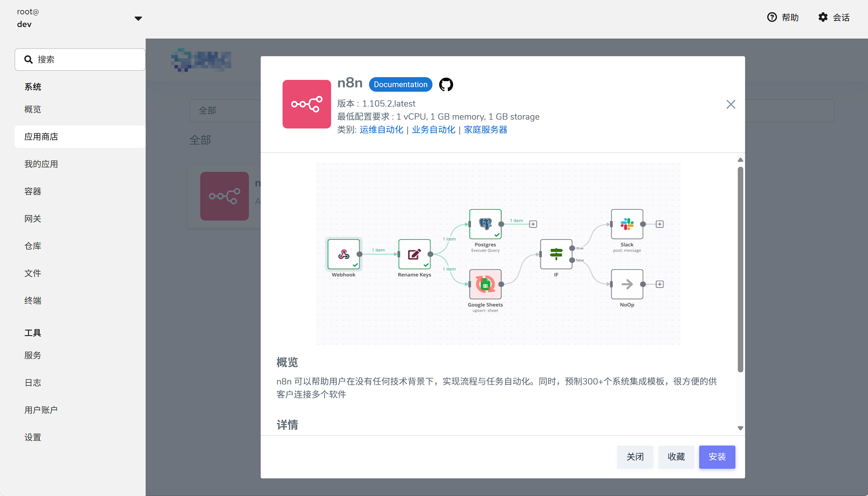Screen dimensions: 868x496
Task: Select 容器 in the sidebar
Action: [x=33, y=191]
